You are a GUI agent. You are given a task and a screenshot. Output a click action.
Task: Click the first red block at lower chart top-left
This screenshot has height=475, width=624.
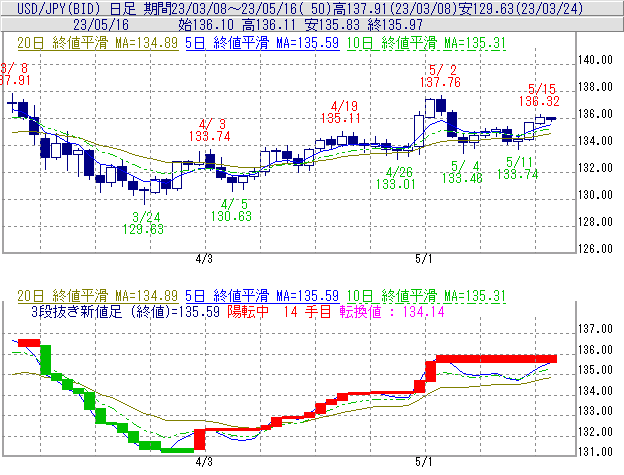click(29, 343)
